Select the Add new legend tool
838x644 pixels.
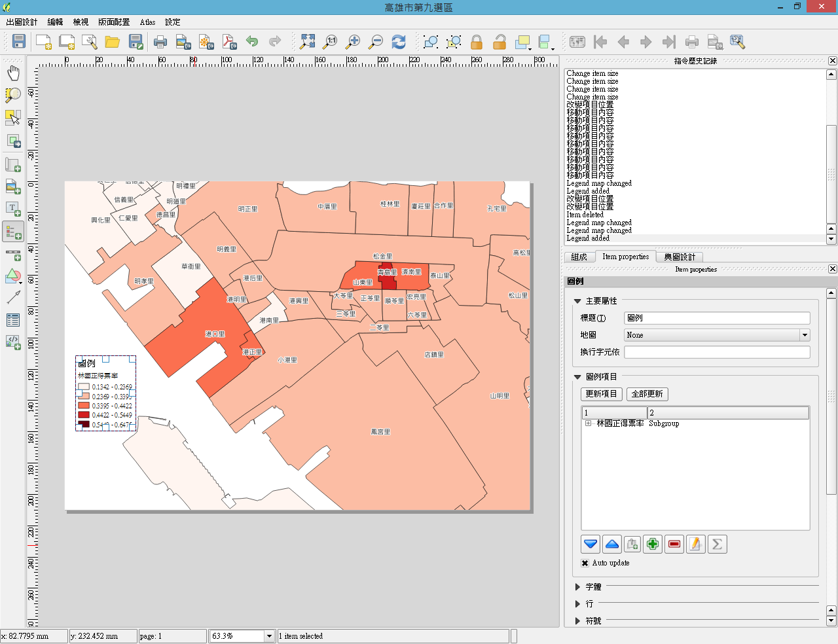(13, 232)
